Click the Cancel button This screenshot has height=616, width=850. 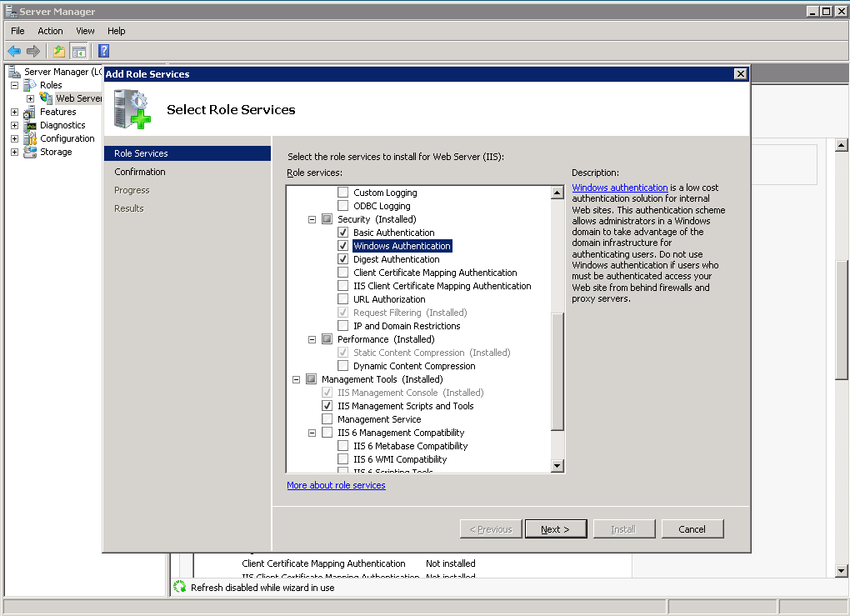(x=692, y=529)
